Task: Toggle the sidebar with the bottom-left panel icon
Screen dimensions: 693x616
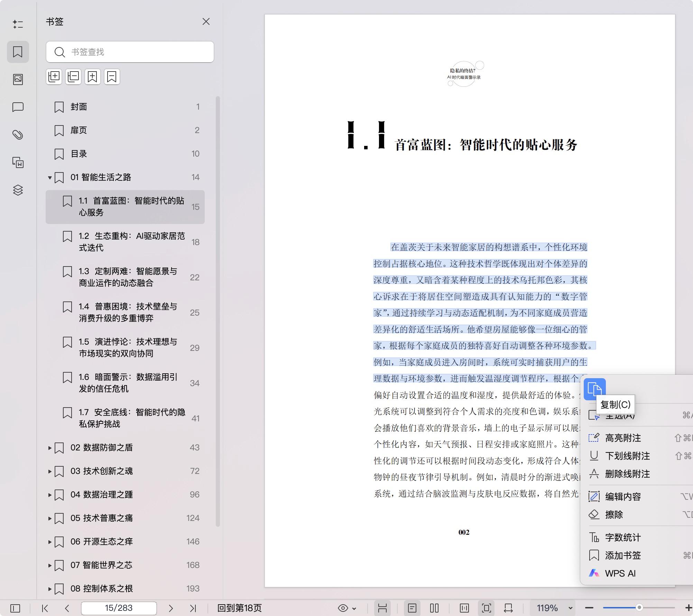Action: tap(15, 608)
